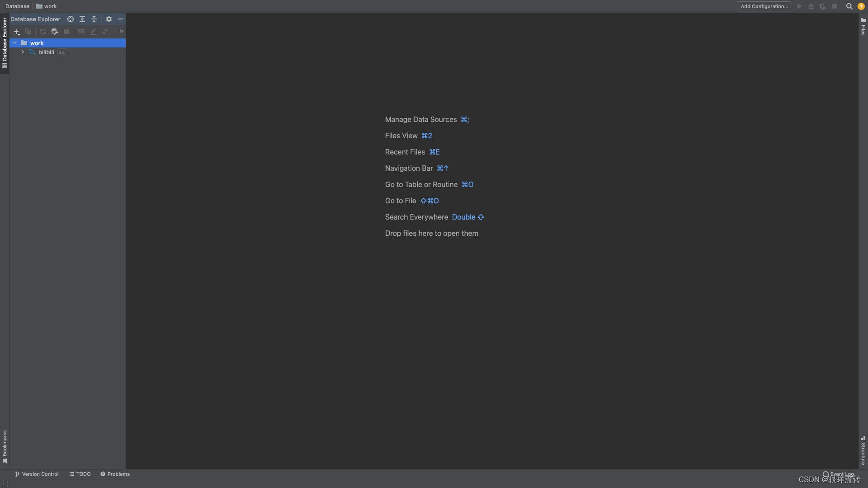Open the Version Control tool window
Image resolution: width=868 pixels, height=488 pixels.
click(37, 474)
